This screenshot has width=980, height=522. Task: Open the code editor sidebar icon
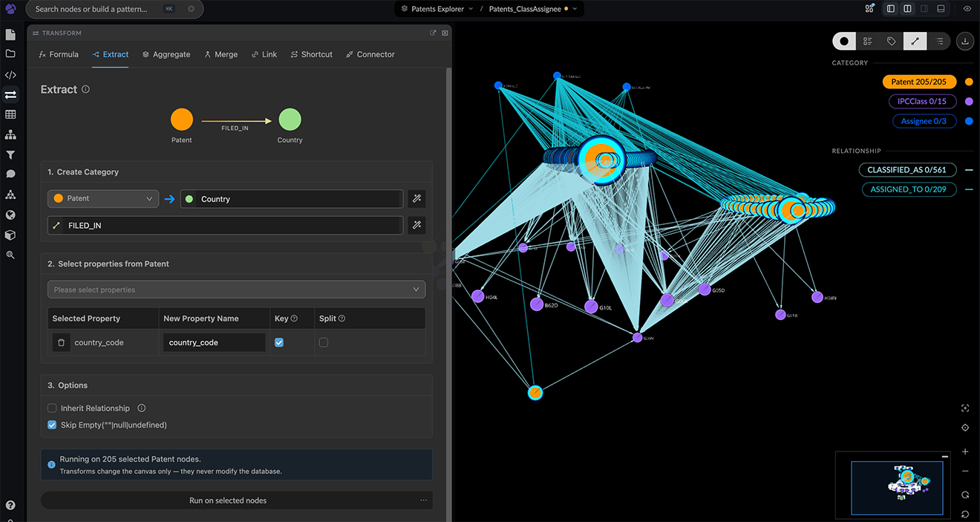[10, 75]
